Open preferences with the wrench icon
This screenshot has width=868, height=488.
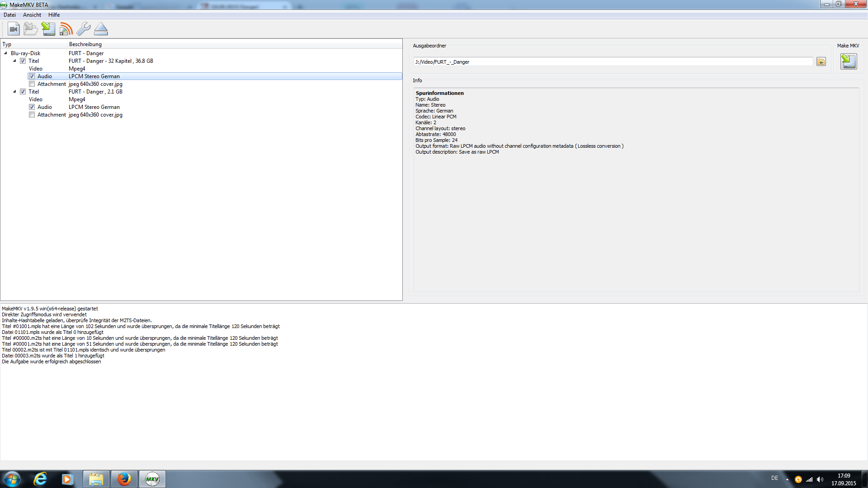(83, 29)
